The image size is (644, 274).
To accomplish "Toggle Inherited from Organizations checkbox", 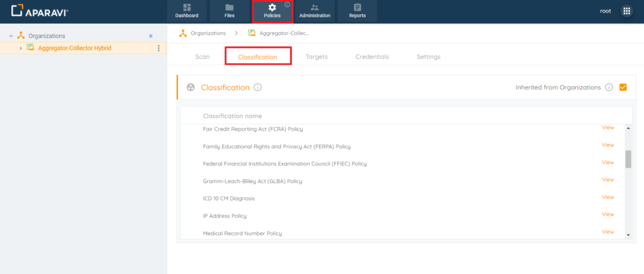I will tap(623, 87).
